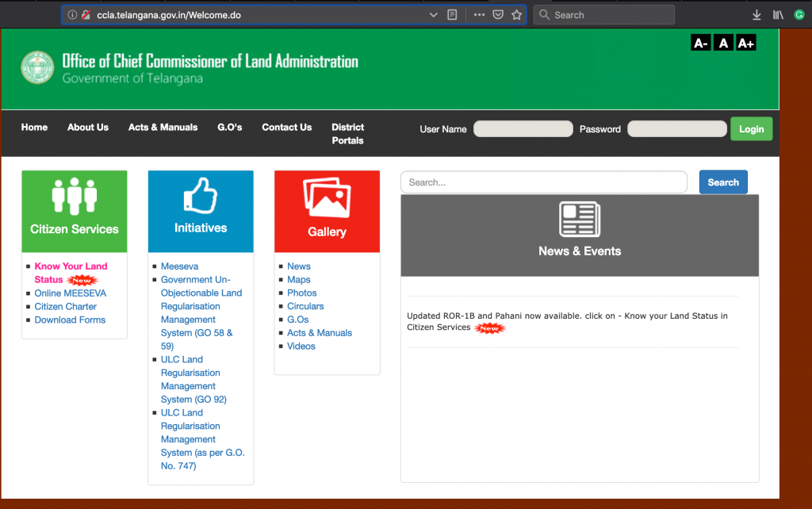Open the browser downloads arrow icon
The width and height of the screenshot is (812, 509).
[x=756, y=15]
